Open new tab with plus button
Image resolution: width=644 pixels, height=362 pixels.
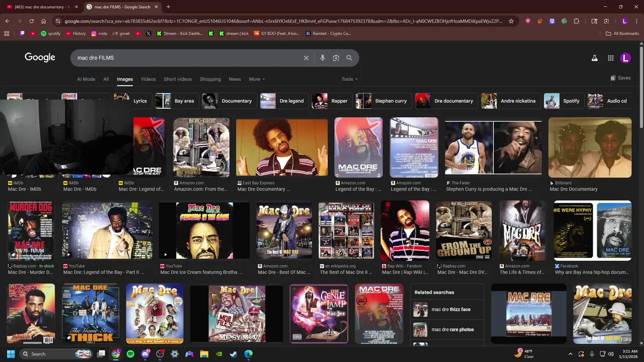168,7
